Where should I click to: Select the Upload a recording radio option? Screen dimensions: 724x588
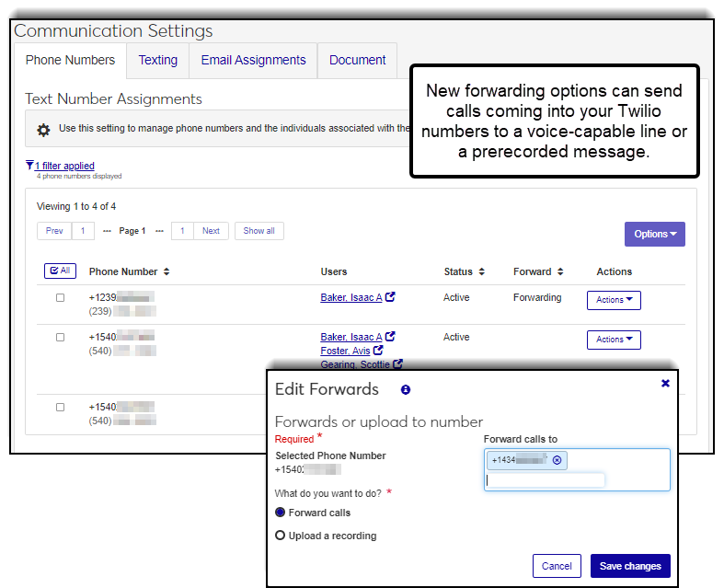coord(280,536)
